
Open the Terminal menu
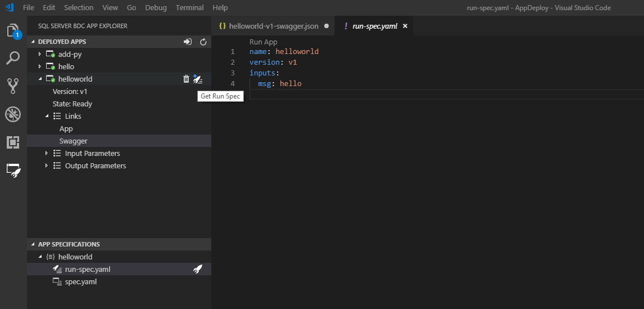pos(189,7)
